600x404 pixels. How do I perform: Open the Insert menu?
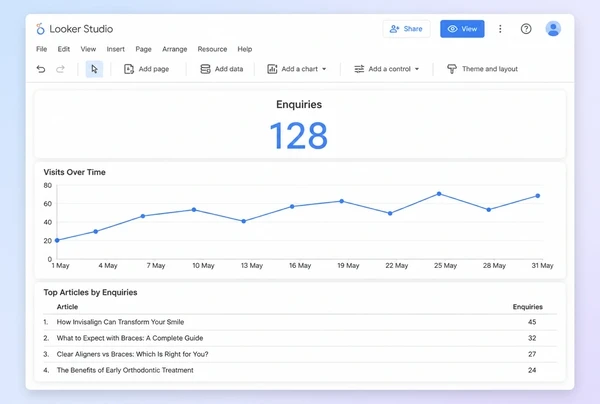coord(116,49)
